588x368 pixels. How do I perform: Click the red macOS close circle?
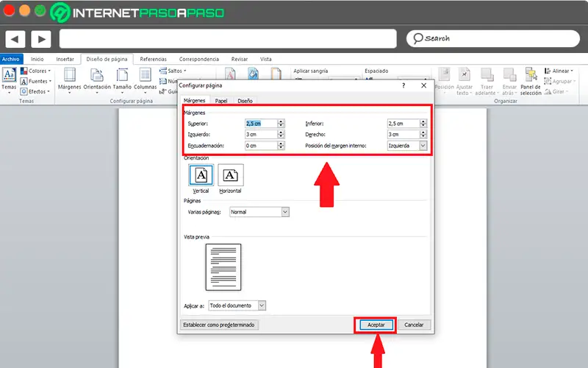click(x=9, y=10)
